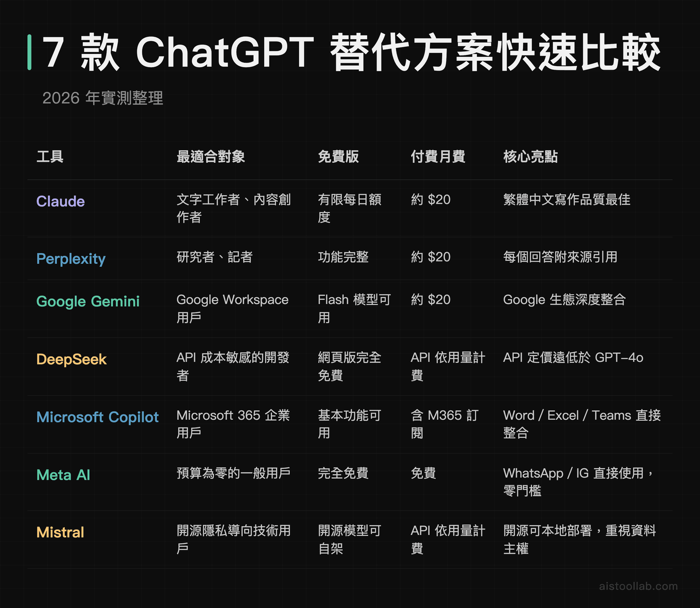Click the cell 'API 成本敏感的開發者'

pos(233,366)
